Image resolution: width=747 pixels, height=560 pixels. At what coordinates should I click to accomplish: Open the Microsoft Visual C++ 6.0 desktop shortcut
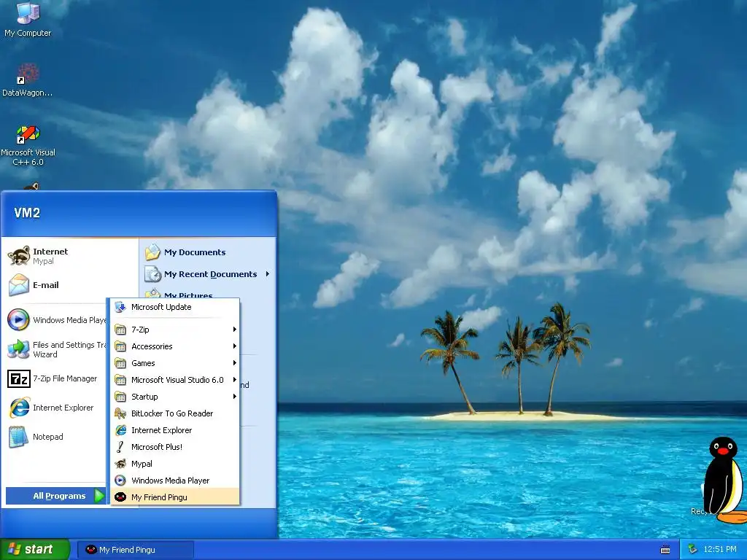28,145
